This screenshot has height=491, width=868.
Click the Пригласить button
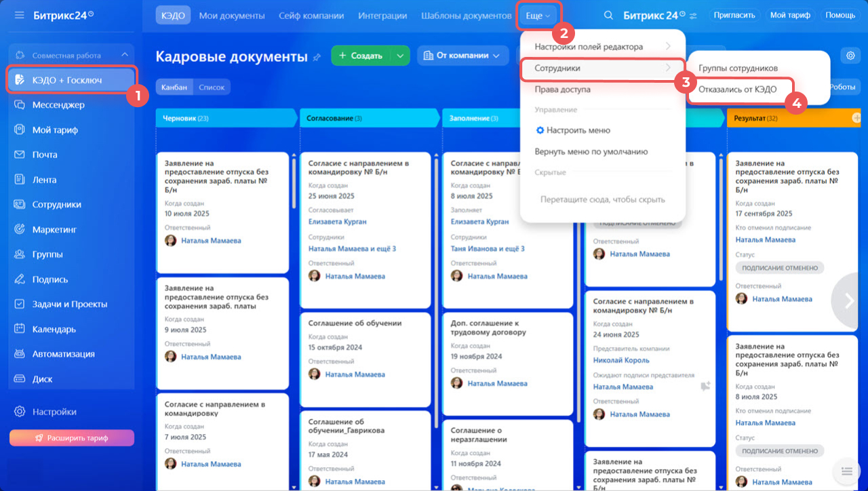pyautogui.click(x=734, y=15)
